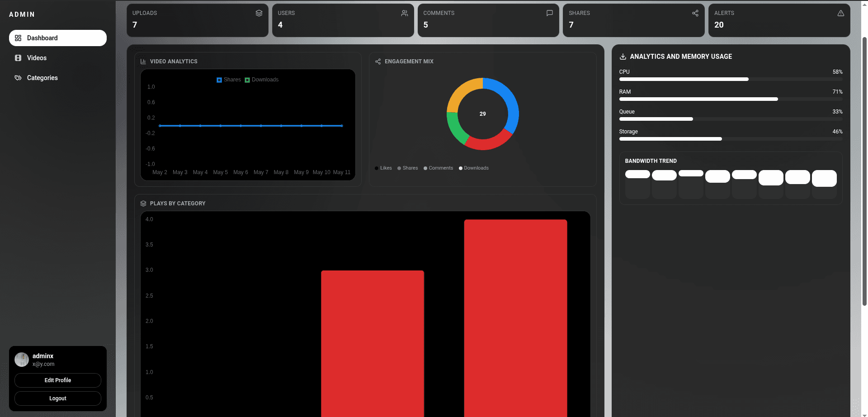Click the May 11 axis label
868x417 pixels.
click(342, 172)
